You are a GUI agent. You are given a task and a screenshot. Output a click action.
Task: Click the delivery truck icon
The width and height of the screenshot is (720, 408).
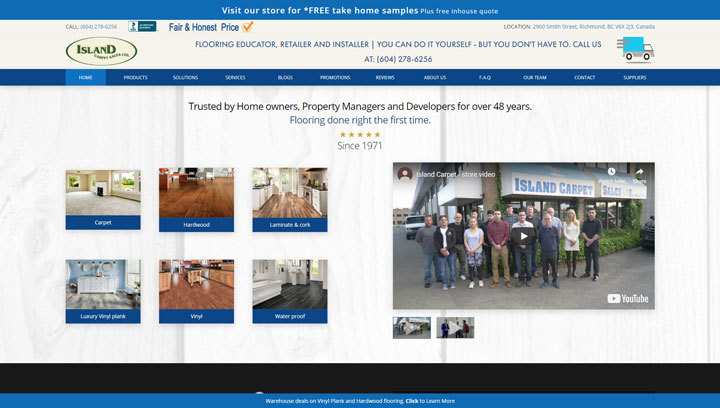click(634, 48)
